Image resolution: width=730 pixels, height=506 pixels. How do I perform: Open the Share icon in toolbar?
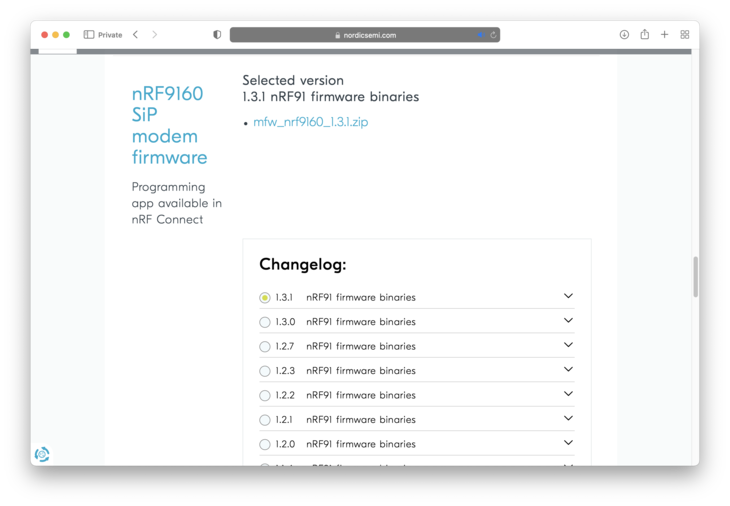point(644,34)
